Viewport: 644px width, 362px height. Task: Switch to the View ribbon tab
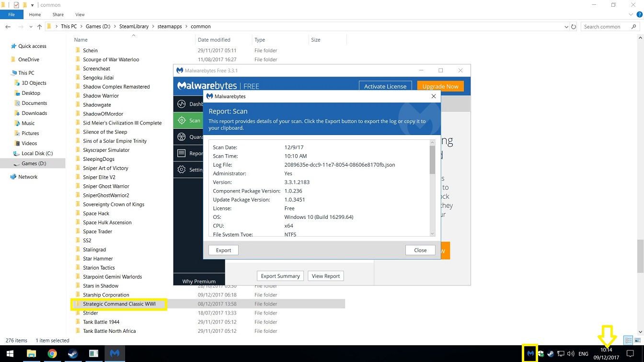pos(80,15)
